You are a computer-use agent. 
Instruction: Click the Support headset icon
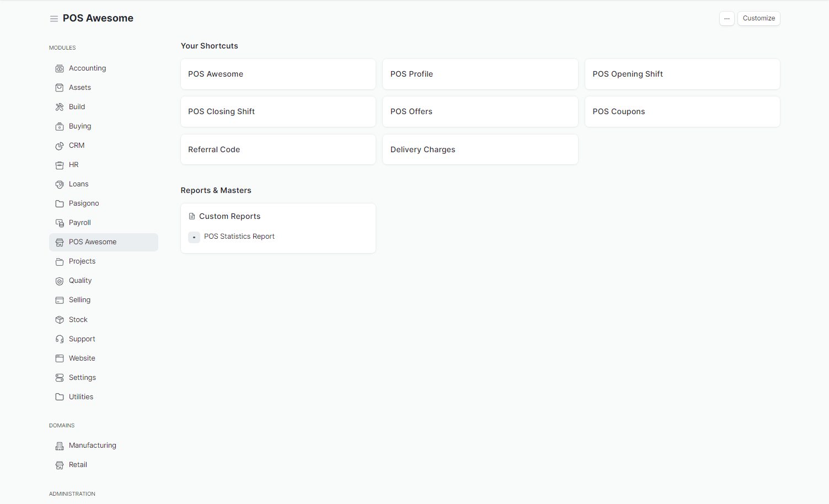[x=60, y=339]
